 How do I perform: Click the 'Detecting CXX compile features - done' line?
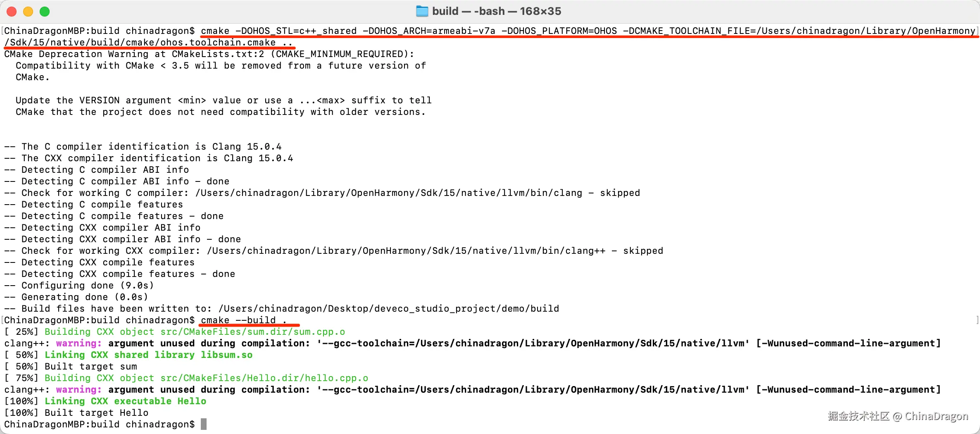[x=120, y=274]
